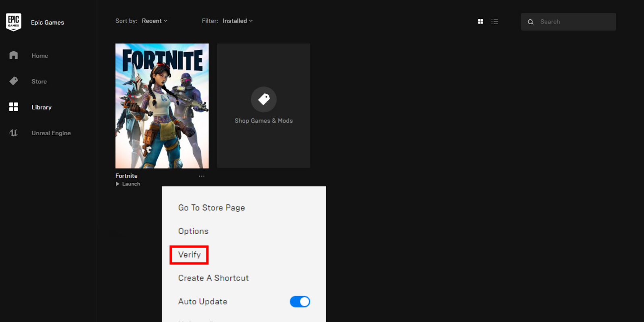This screenshot has width=644, height=322.
Task: Click the Auto Update menu label
Action: tap(202, 301)
